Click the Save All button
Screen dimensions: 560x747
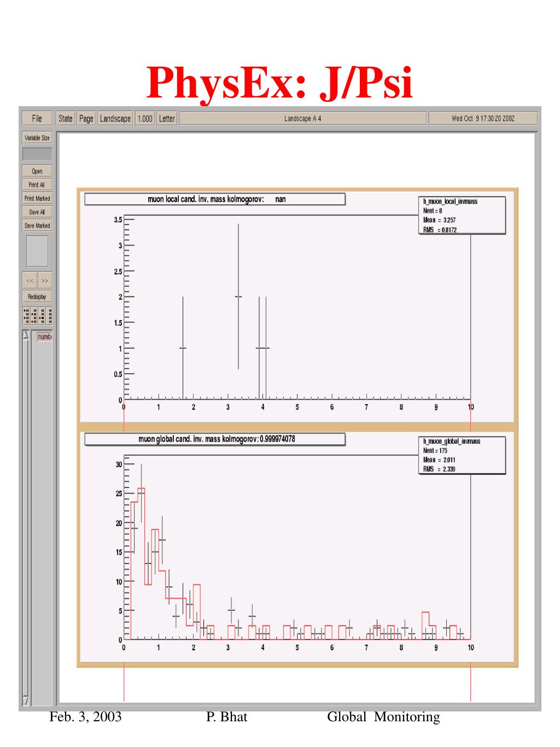click(x=37, y=212)
